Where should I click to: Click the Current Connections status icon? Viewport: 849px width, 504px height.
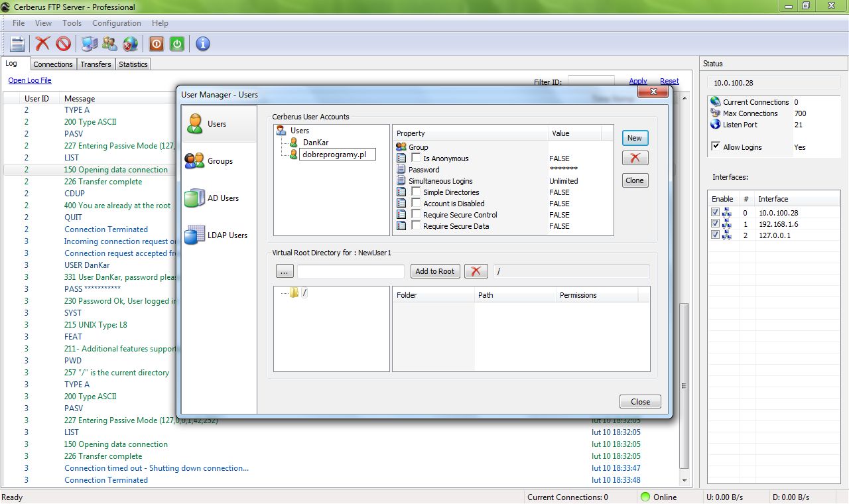pyautogui.click(x=715, y=101)
